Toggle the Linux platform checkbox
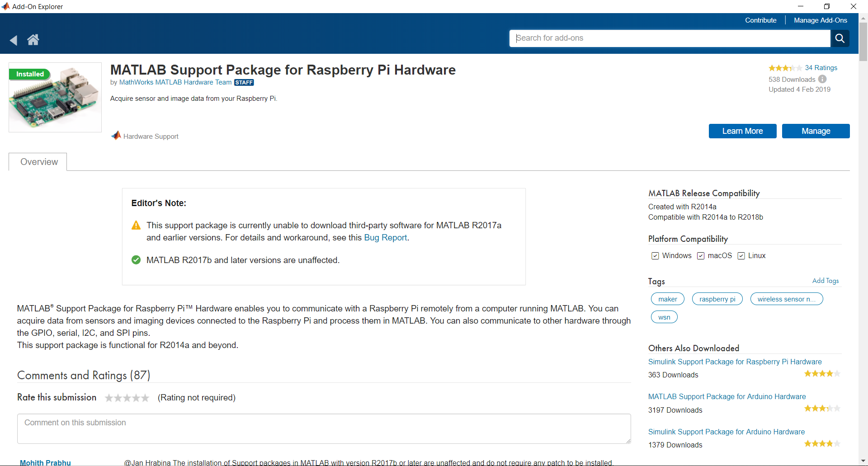The height and width of the screenshot is (466, 868). click(x=741, y=256)
